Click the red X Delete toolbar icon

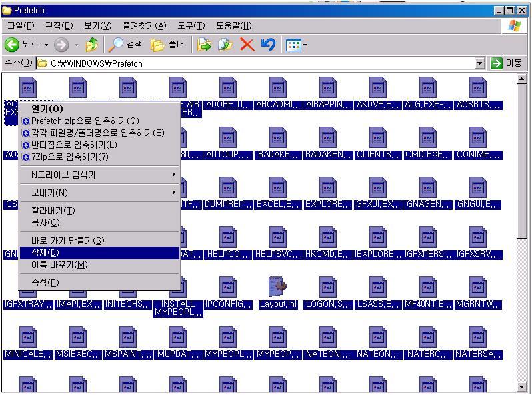247,45
